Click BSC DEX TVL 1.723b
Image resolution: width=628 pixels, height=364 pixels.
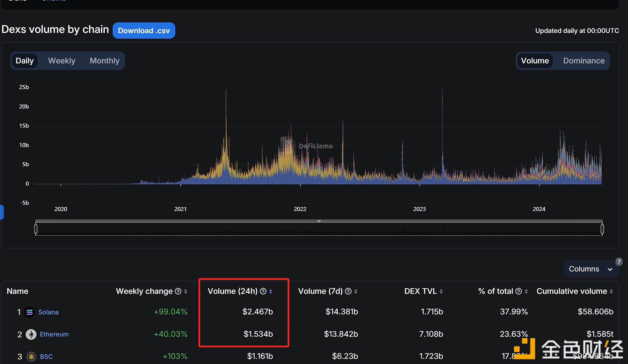tap(431, 356)
